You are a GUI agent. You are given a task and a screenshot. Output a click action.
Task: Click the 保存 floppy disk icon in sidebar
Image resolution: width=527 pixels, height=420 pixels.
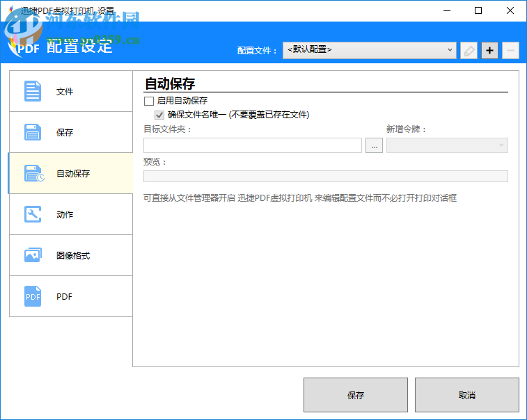pyautogui.click(x=33, y=132)
